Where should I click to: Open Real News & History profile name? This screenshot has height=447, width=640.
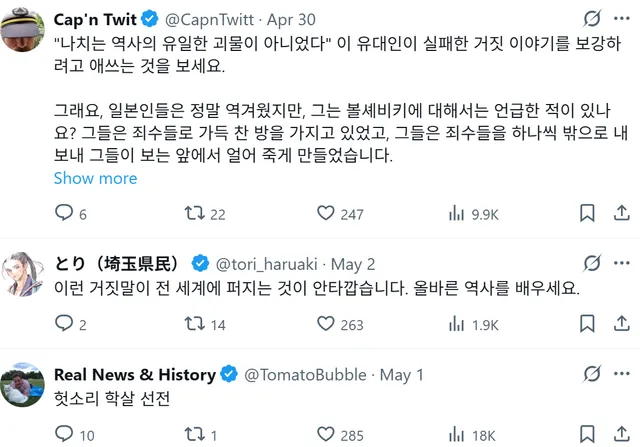click(x=134, y=374)
